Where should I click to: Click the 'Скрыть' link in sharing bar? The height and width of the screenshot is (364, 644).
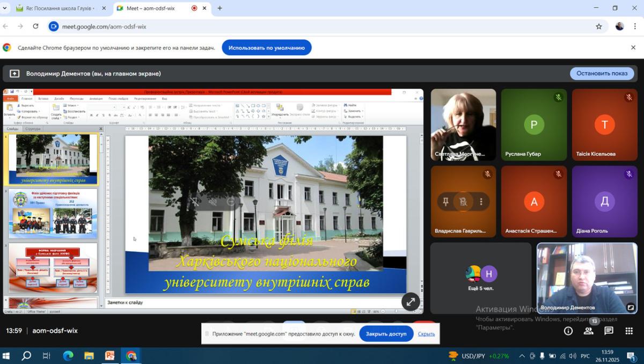(426, 334)
